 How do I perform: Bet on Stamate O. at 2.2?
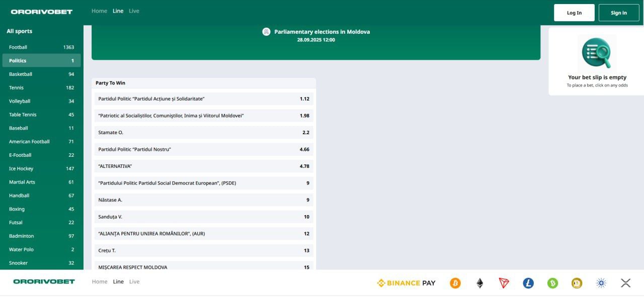coord(204,133)
